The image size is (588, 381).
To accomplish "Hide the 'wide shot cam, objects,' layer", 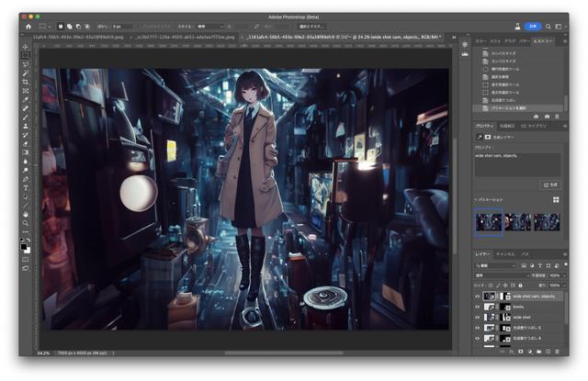I will 478,297.
